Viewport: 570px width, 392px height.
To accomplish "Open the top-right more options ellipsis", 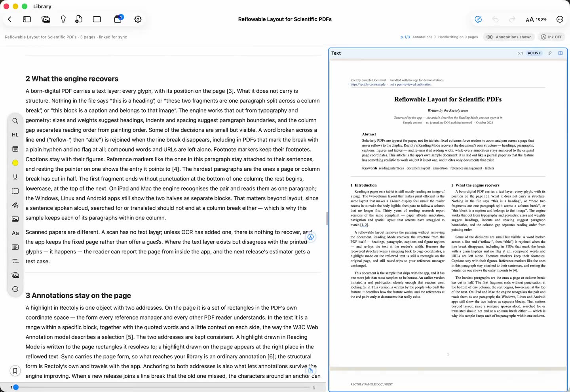I will pyautogui.click(x=560, y=19).
